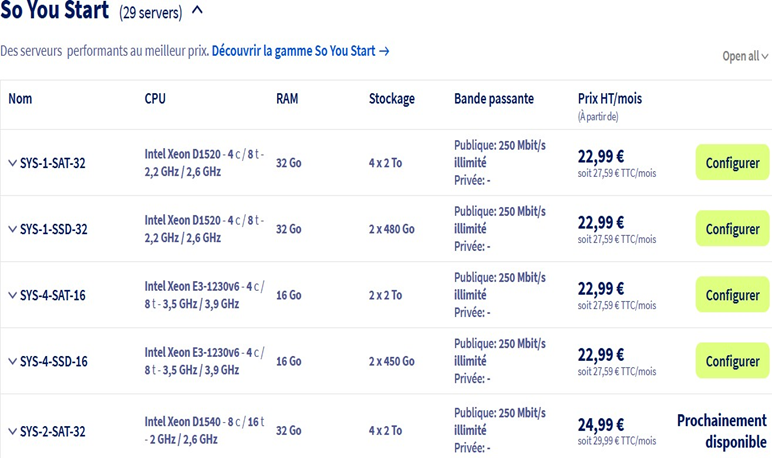The height and width of the screenshot is (458, 772).
Task: Expand the SYS-2-SAT-32 row chevron
Action: click(12, 431)
